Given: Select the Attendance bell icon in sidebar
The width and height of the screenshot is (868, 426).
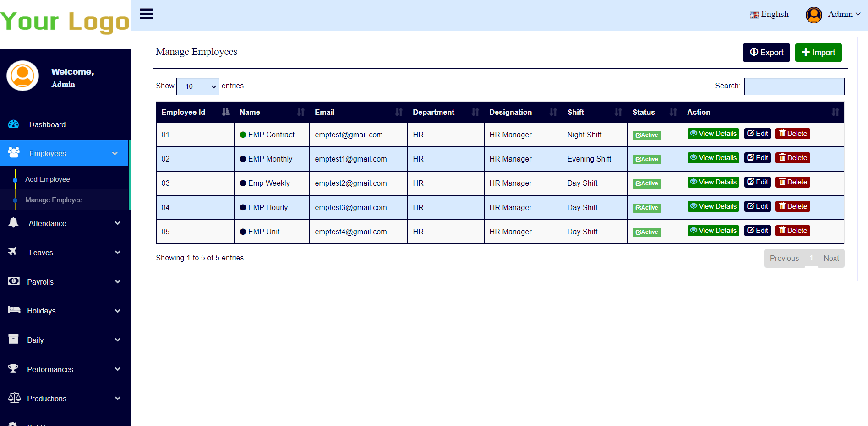Looking at the screenshot, I should [x=14, y=223].
